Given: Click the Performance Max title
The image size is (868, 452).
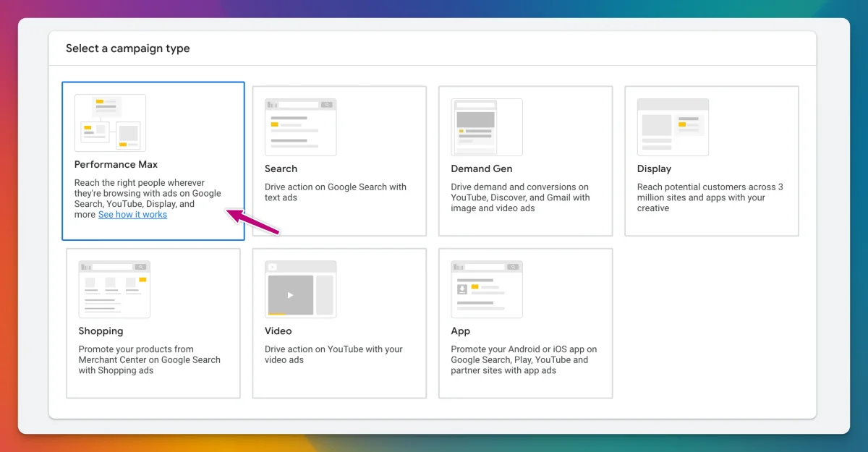Looking at the screenshot, I should coord(116,165).
